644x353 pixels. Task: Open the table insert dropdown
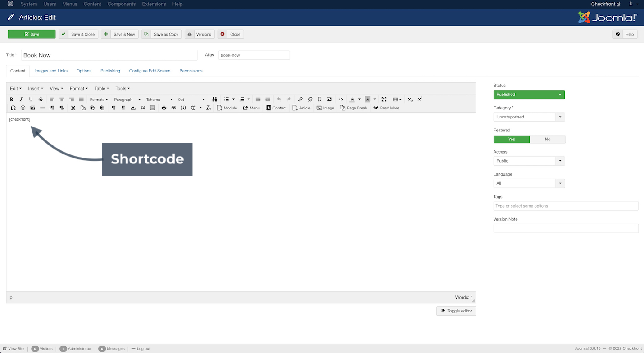click(x=397, y=100)
